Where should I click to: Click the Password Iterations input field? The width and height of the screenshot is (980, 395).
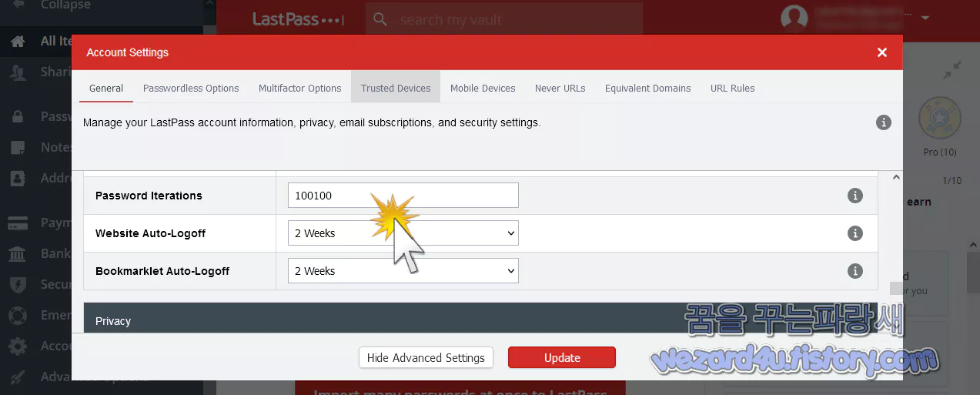pos(403,196)
